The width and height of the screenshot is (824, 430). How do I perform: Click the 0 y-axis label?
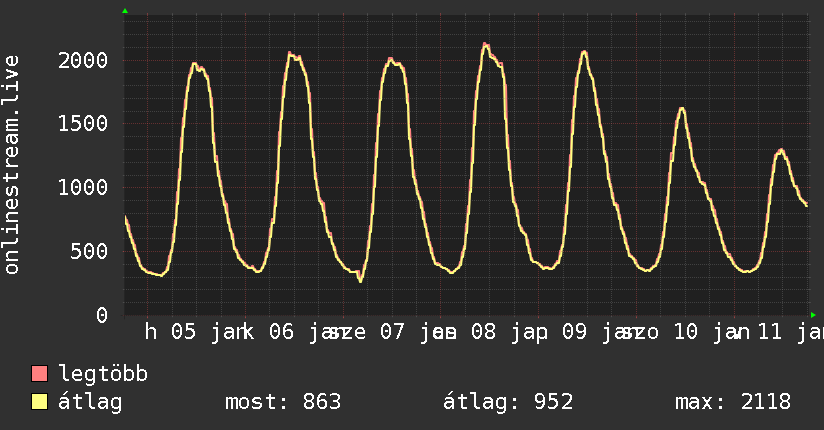101,316
